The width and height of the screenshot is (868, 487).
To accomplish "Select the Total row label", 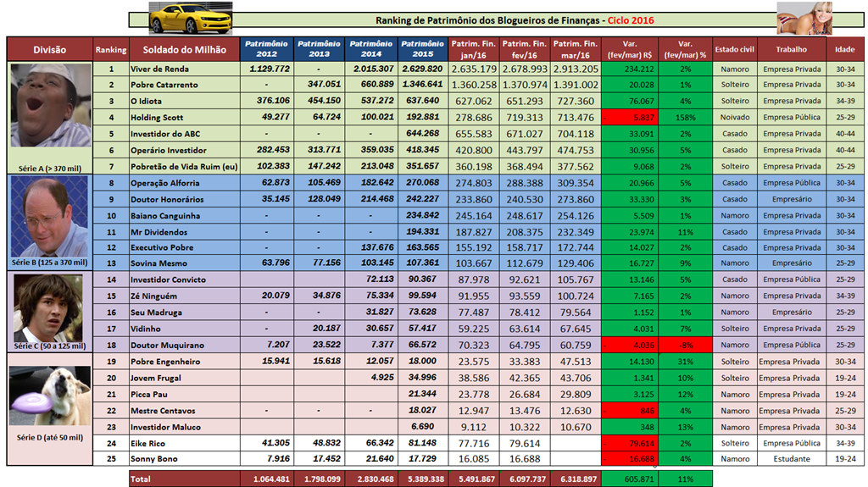I will tap(140, 479).
